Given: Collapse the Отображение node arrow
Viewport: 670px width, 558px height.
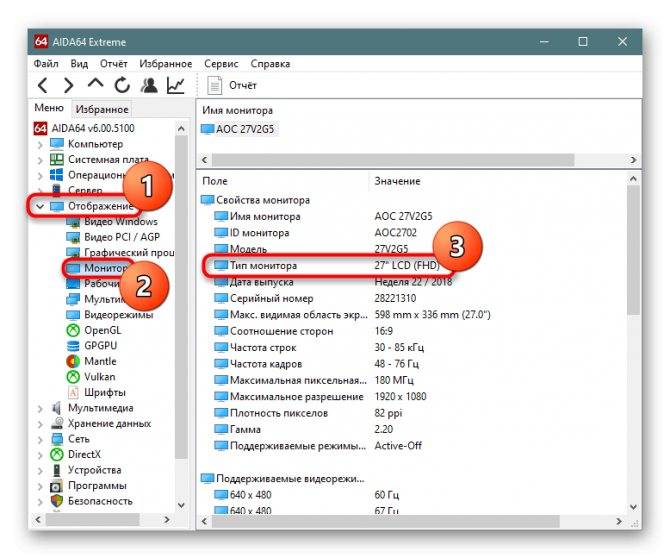Looking at the screenshot, I should 40,206.
